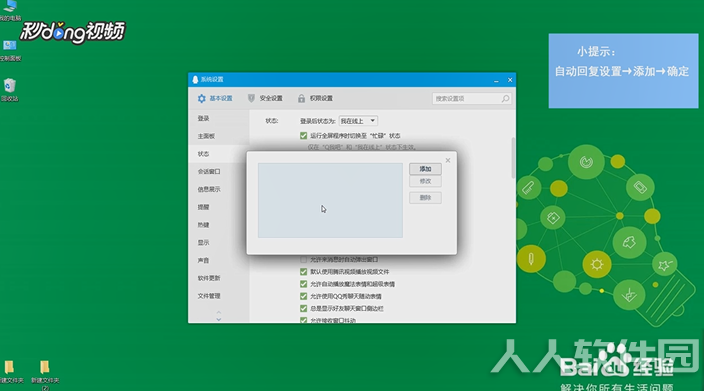Focus the 搜索设置项 search field

coord(471,98)
